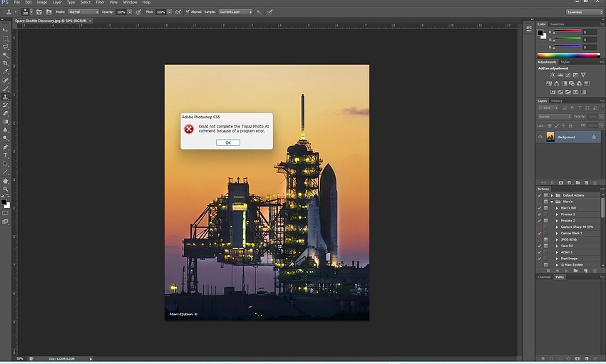The width and height of the screenshot is (606, 364).
Task: Click OK in the error dialog
Action: [x=227, y=142]
